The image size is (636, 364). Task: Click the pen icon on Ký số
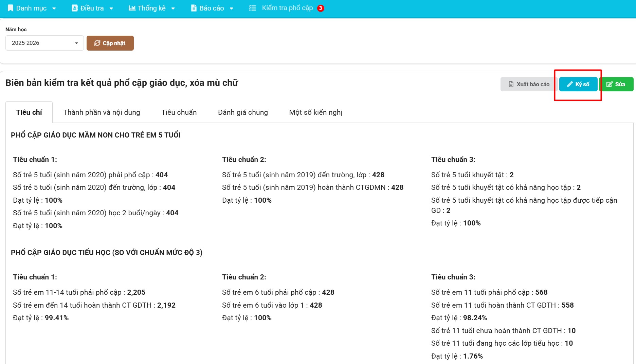[x=570, y=84]
